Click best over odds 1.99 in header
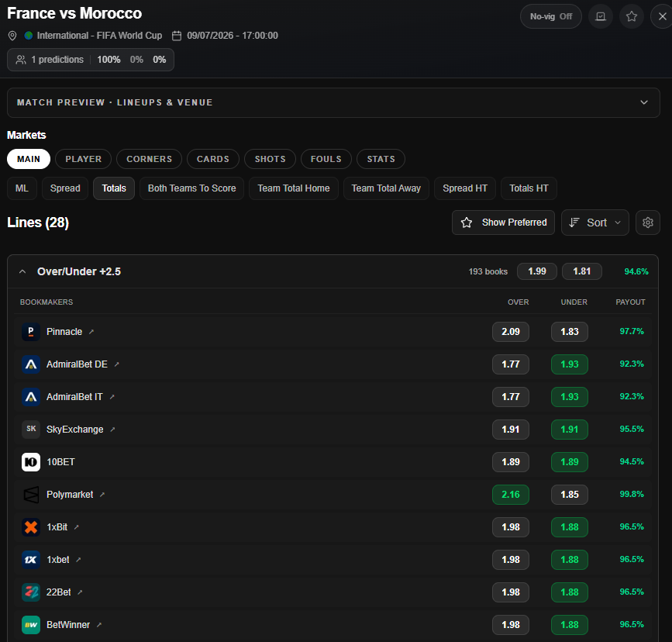This screenshot has height=642, width=672. click(x=537, y=271)
